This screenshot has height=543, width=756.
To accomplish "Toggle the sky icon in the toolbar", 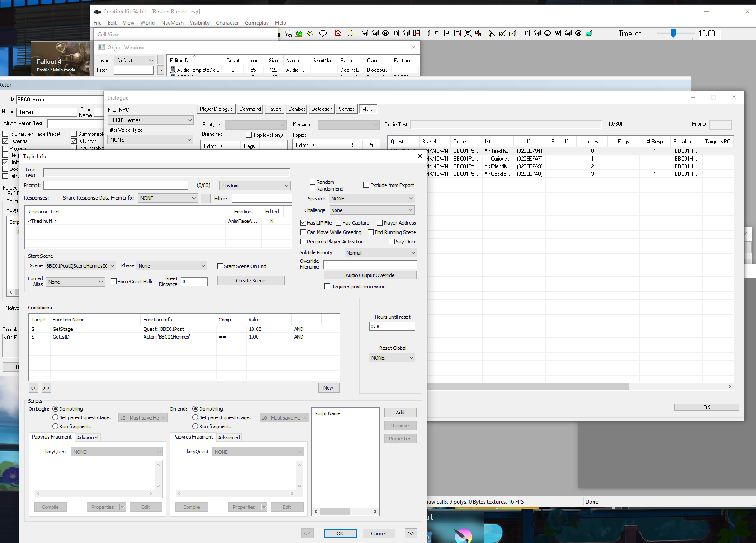I will coord(288,34).
